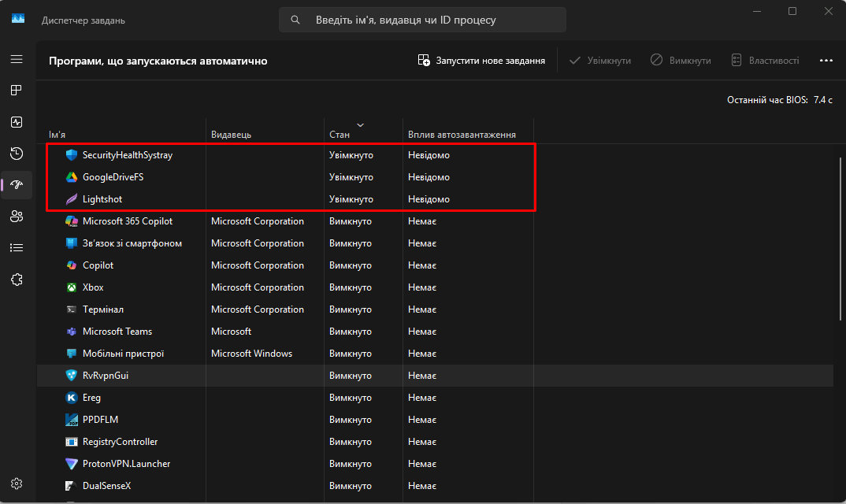Click the GoogleDriveFS icon
This screenshot has width=846, height=504.
coord(71,177)
